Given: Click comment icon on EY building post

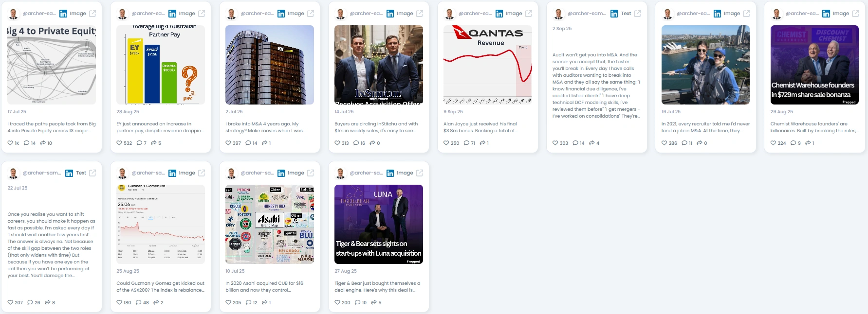Looking at the screenshot, I should tap(248, 143).
